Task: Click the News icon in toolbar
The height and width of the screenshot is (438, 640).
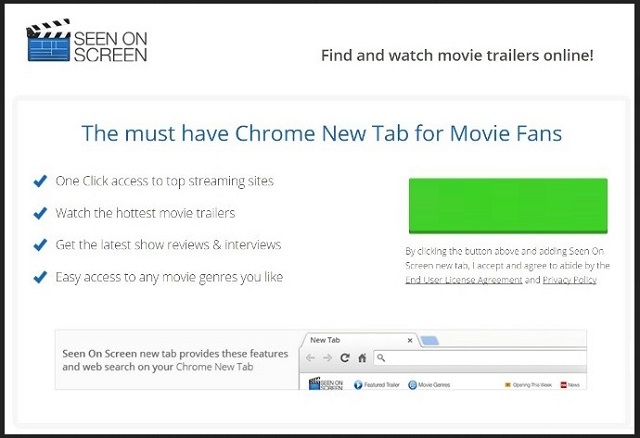Action: pos(564,385)
